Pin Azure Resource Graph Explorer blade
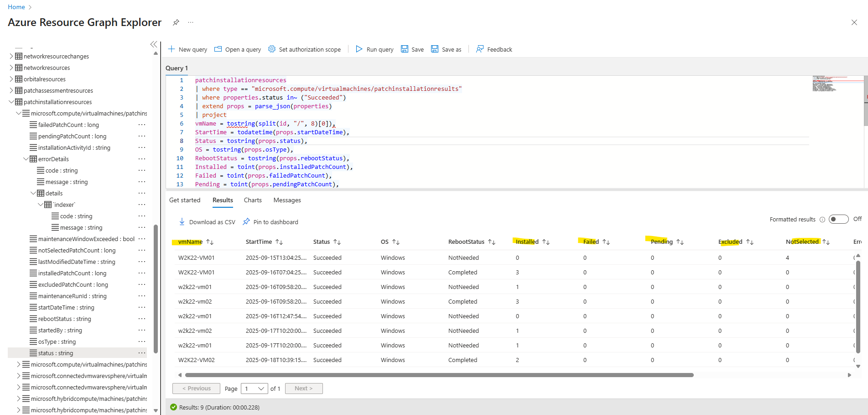This screenshot has width=868, height=415. [176, 22]
